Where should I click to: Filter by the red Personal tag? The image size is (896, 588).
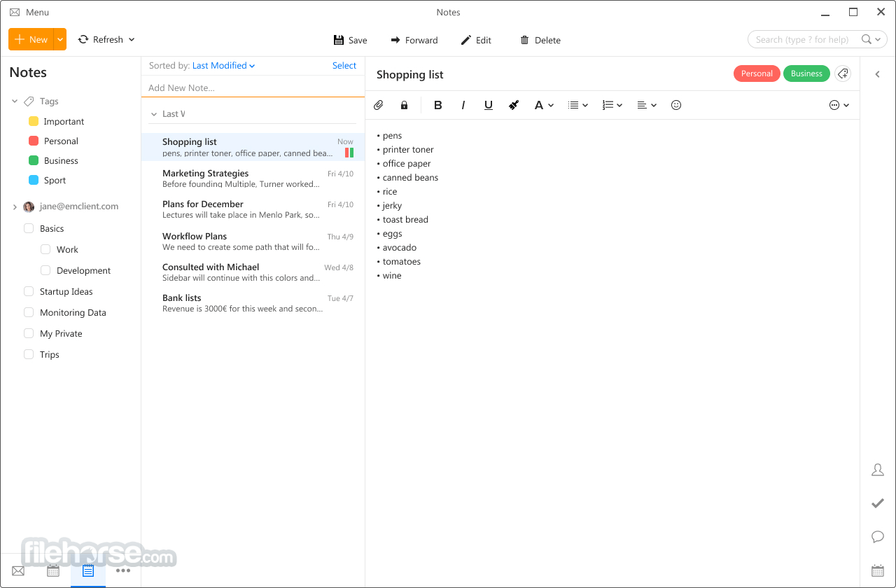53,141
